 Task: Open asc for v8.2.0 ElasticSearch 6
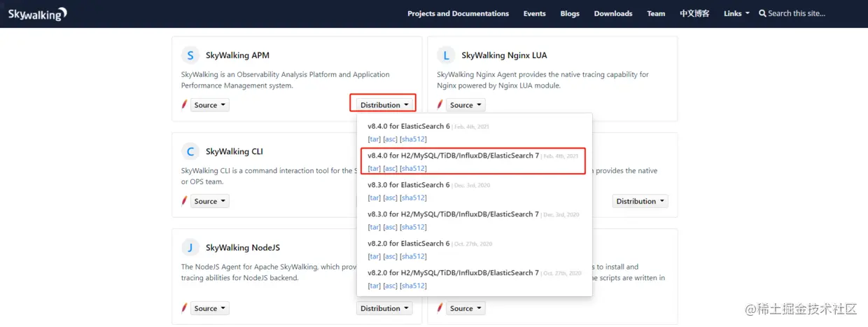click(391, 257)
